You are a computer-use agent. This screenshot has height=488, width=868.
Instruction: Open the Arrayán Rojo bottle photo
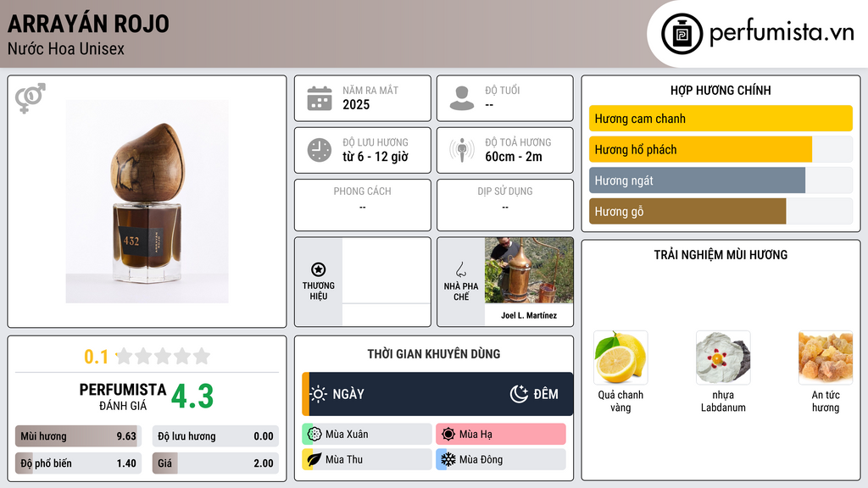[x=147, y=202]
